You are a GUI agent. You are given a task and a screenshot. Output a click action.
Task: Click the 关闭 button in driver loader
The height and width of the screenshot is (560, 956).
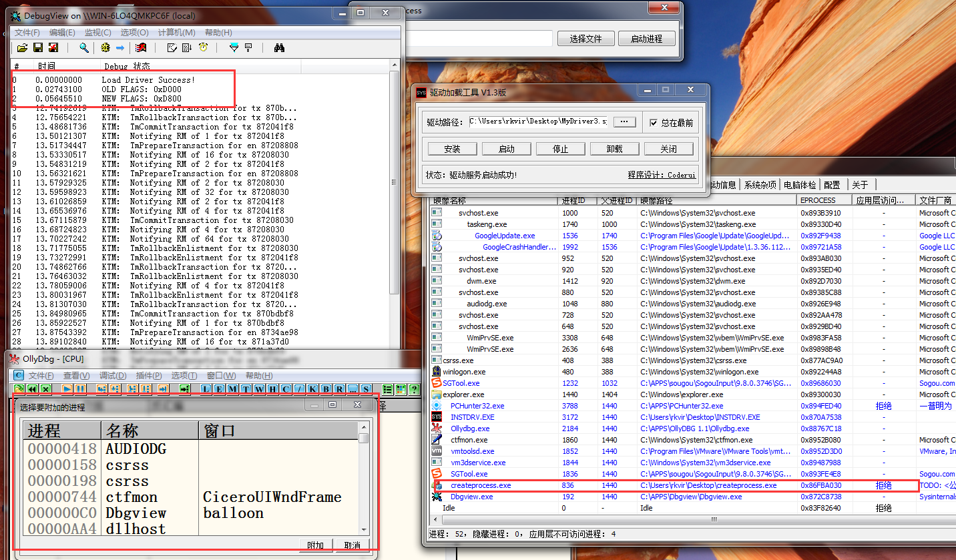[668, 149]
